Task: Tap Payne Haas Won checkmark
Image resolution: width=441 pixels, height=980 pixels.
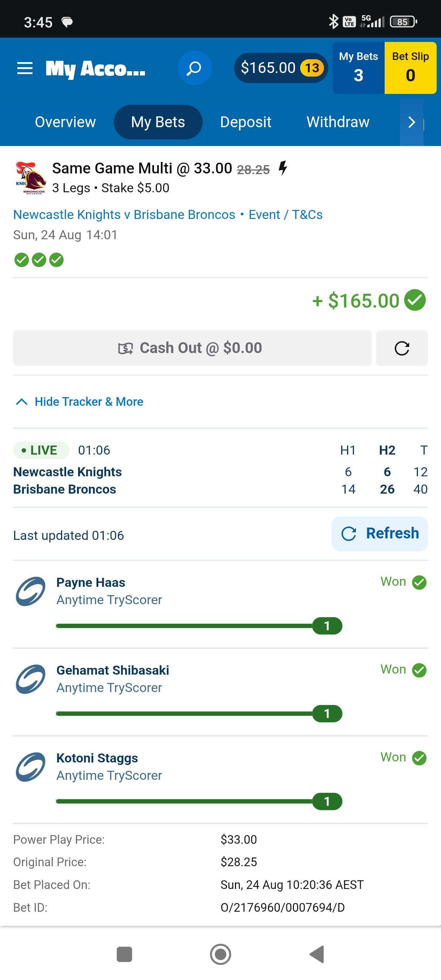Action: pos(419,583)
